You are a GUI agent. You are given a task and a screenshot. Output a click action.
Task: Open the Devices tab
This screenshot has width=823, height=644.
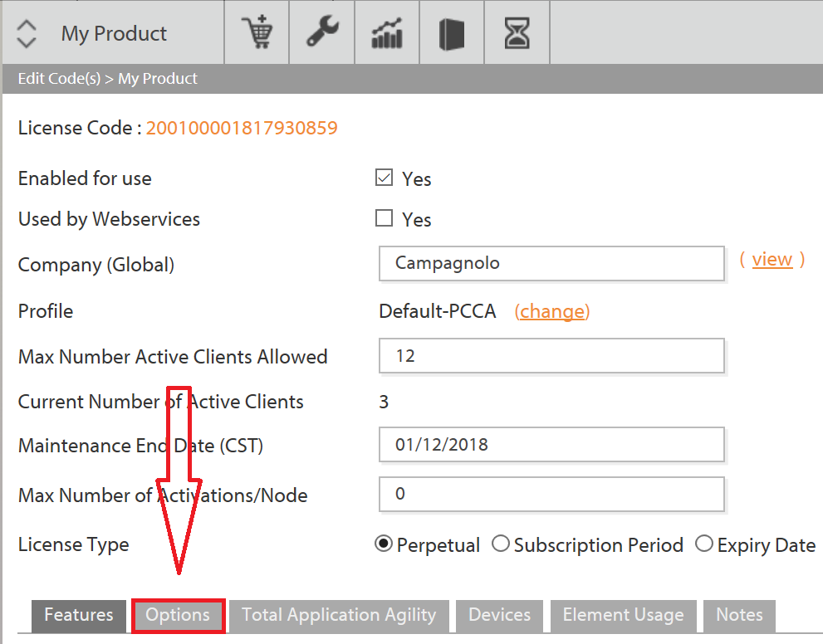pyautogui.click(x=499, y=615)
